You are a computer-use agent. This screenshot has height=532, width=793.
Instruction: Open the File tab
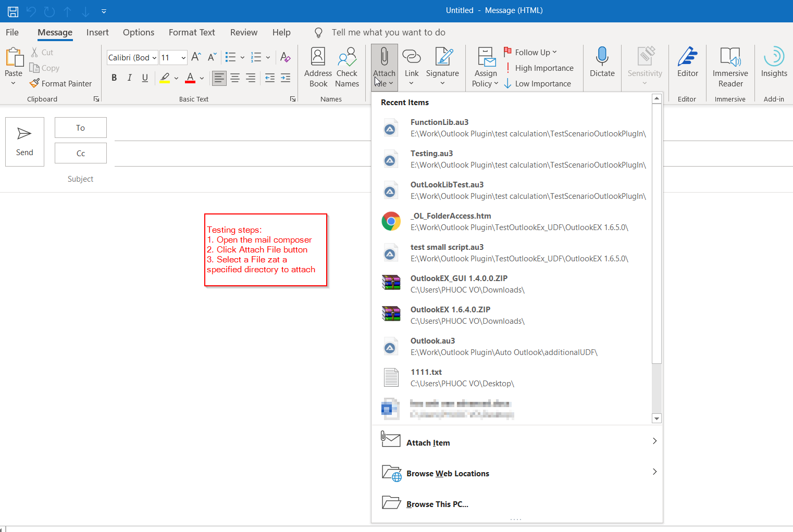click(13, 32)
